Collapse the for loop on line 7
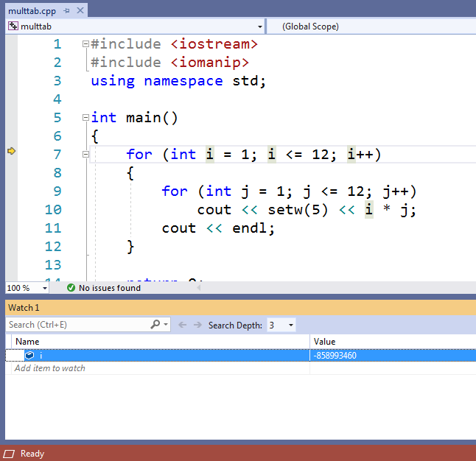 click(x=85, y=155)
